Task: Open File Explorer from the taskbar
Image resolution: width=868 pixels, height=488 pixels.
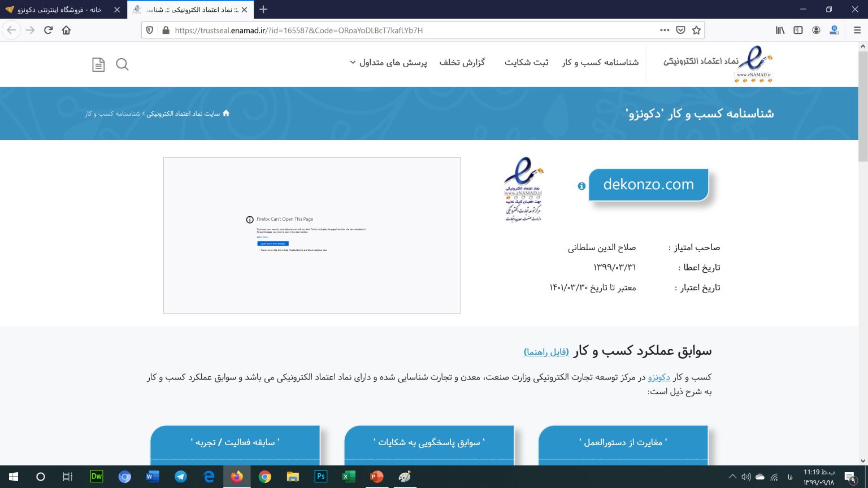Action: tap(293, 477)
